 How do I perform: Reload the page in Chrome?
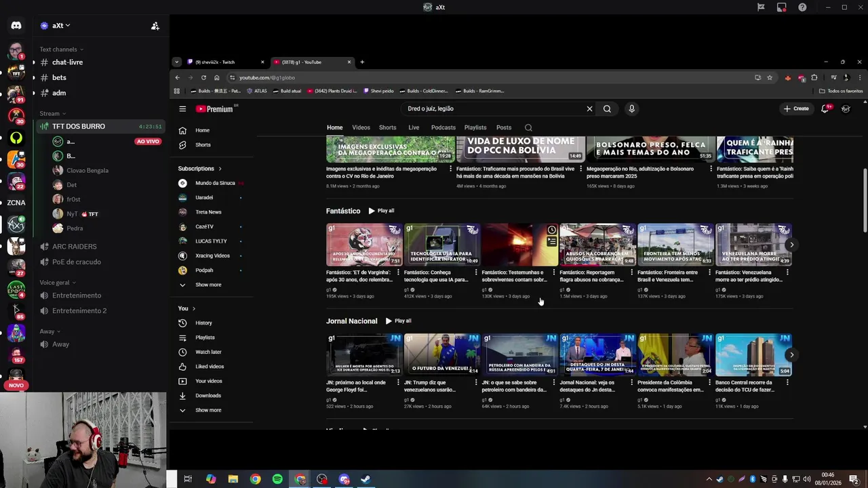pos(203,77)
